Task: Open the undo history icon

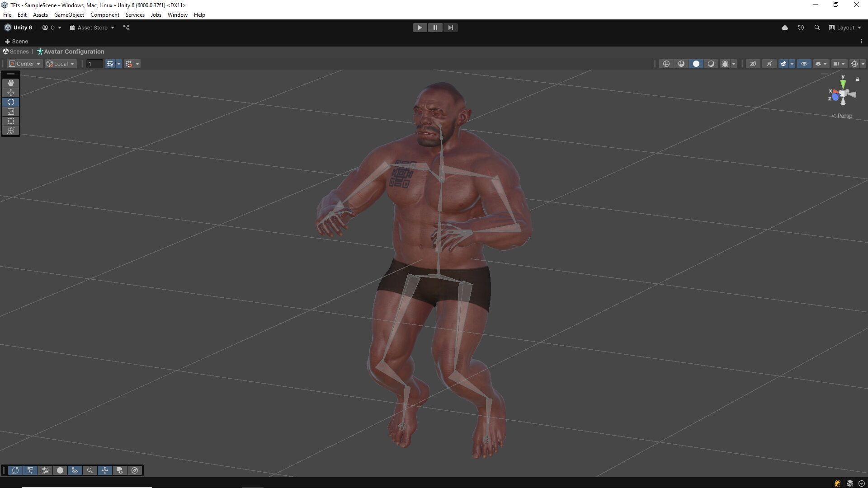Action: point(801,28)
